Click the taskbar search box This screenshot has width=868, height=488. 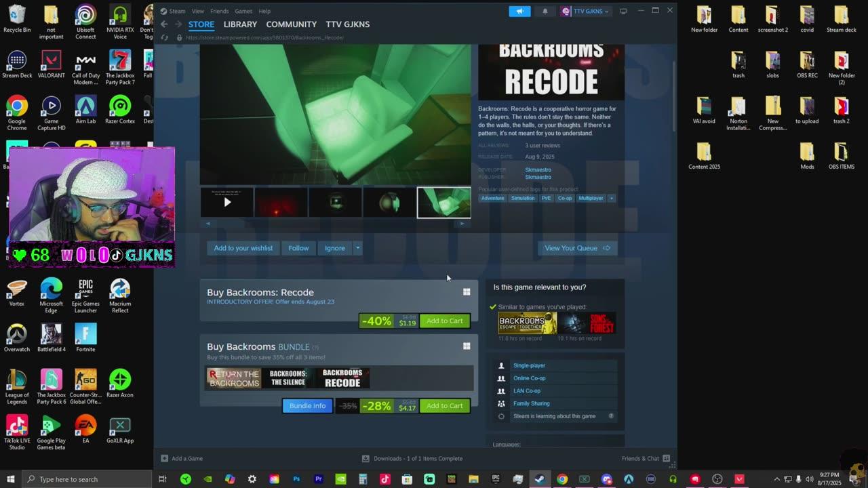point(87,479)
